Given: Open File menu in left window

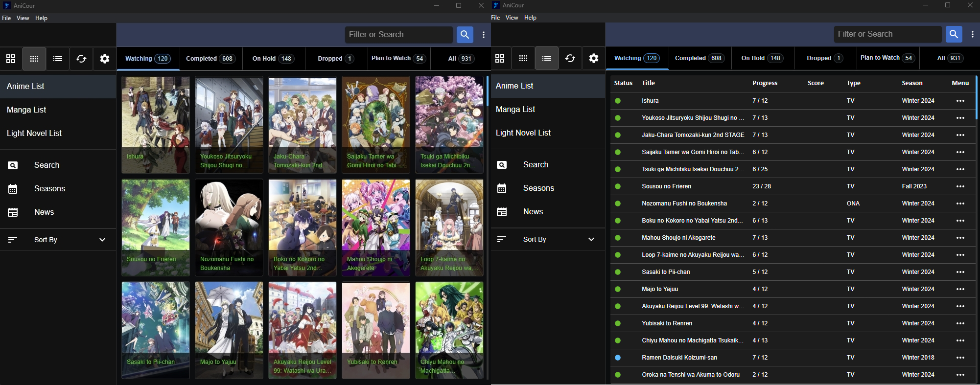Looking at the screenshot, I should pos(6,18).
